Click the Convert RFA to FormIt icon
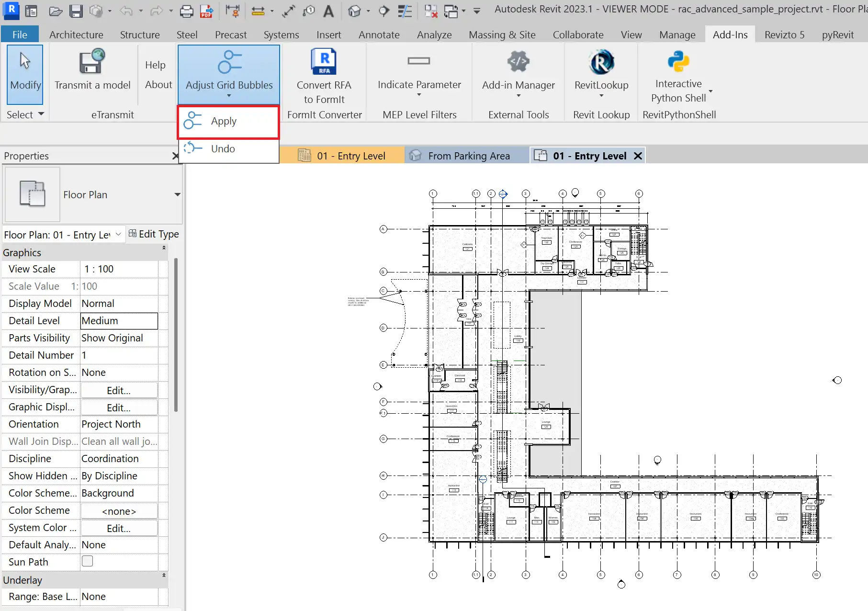The width and height of the screenshot is (868, 611). tap(324, 62)
